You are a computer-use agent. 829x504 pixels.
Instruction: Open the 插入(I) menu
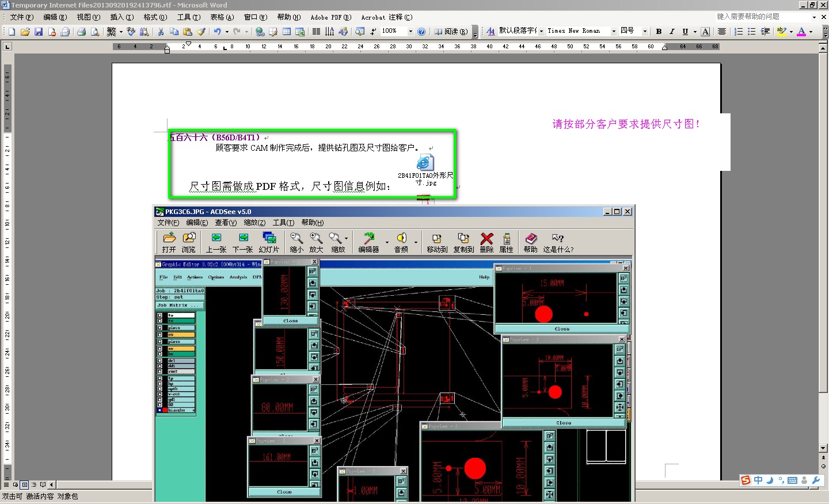tap(122, 17)
